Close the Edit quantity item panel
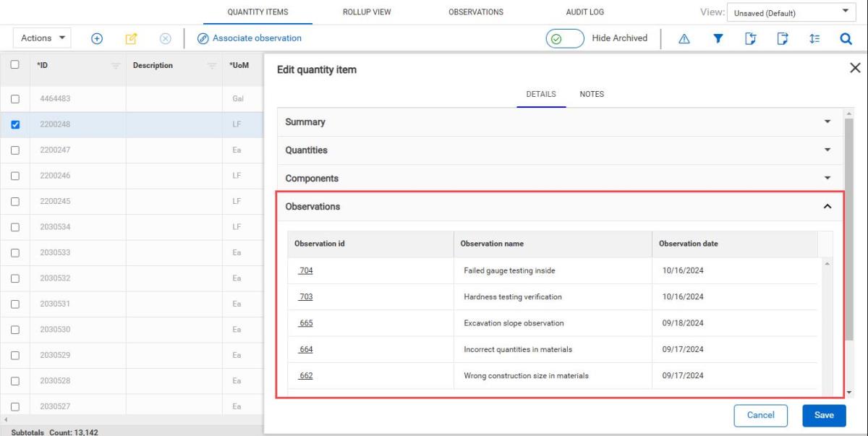This screenshot has width=868, height=436. coord(855,68)
